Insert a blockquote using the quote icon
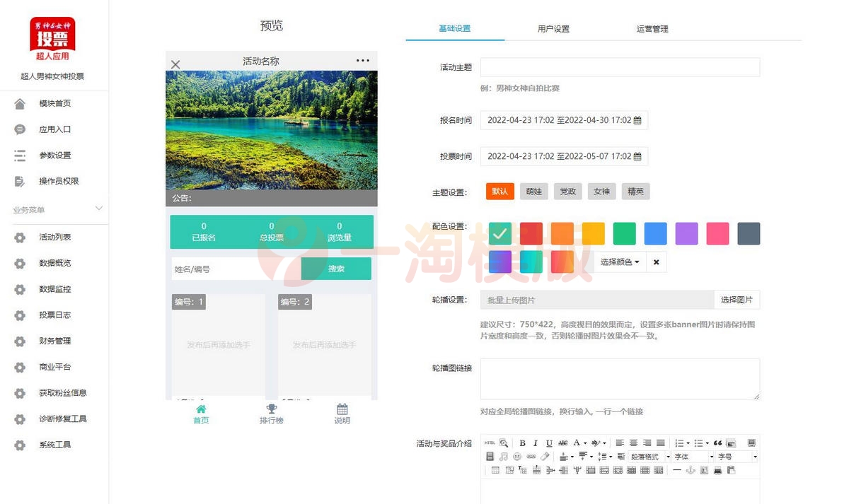The width and height of the screenshot is (849, 504). (x=717, y=443)
